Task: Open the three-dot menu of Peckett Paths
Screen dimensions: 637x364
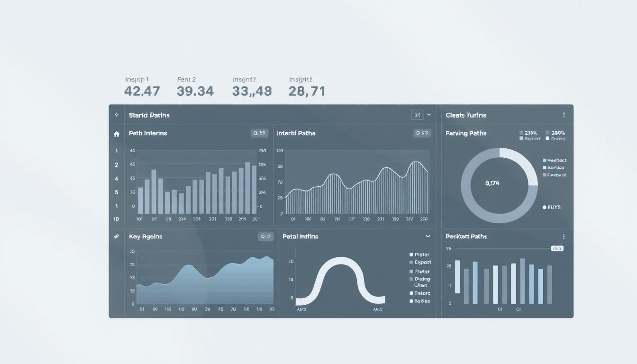Action: 564,236
